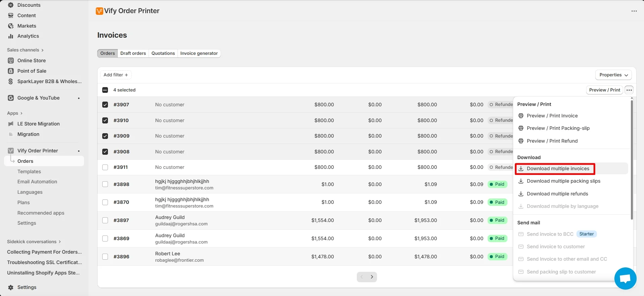This screenshot has width=644, height=296.
Task: Click the LE Store Migration icon
Action: click(x=11, y=124)
